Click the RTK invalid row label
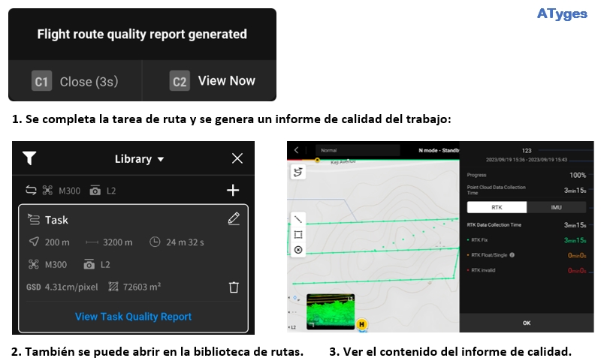Screen dimensions: 607x364 [483, 270]
